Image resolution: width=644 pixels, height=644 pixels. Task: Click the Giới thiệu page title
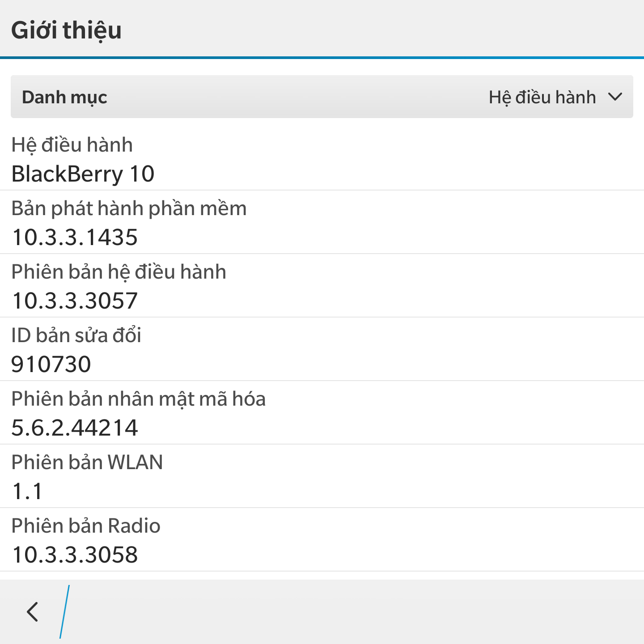(66, 30)
